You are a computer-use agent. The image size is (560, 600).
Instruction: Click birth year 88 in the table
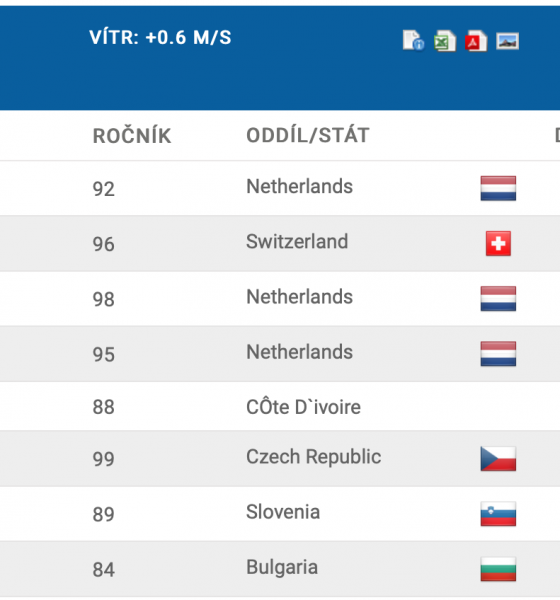tap(103, 407)
